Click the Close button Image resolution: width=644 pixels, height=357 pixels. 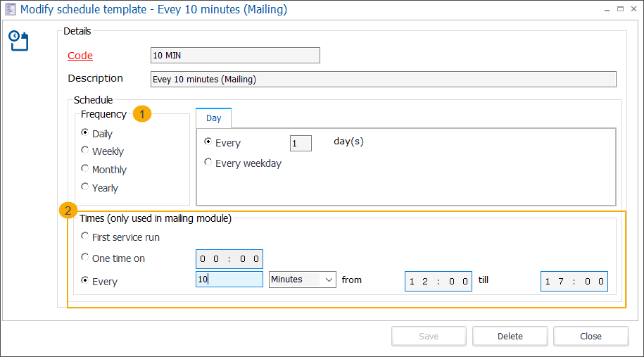click(x=591, y=336)
